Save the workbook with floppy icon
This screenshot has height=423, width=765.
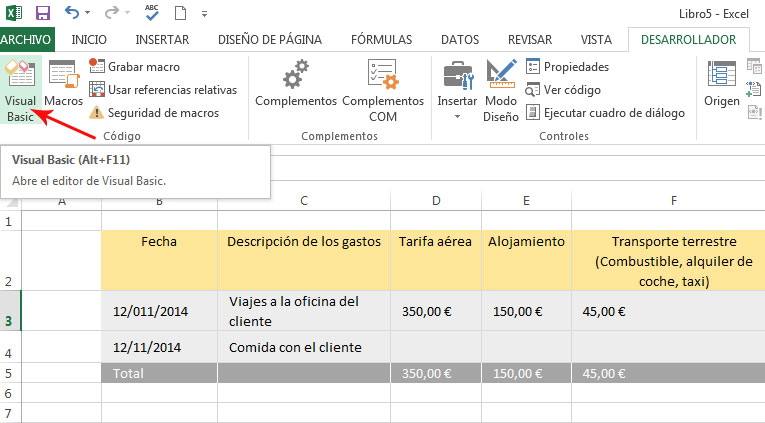click(x=43, y=13)
